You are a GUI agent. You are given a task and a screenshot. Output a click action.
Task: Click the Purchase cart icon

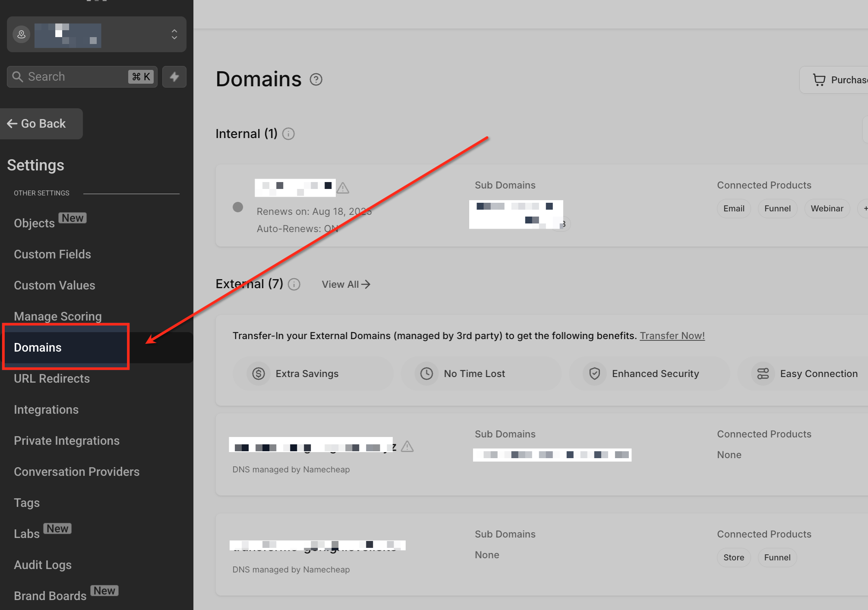pyautogui.click(x=819, y=80)
